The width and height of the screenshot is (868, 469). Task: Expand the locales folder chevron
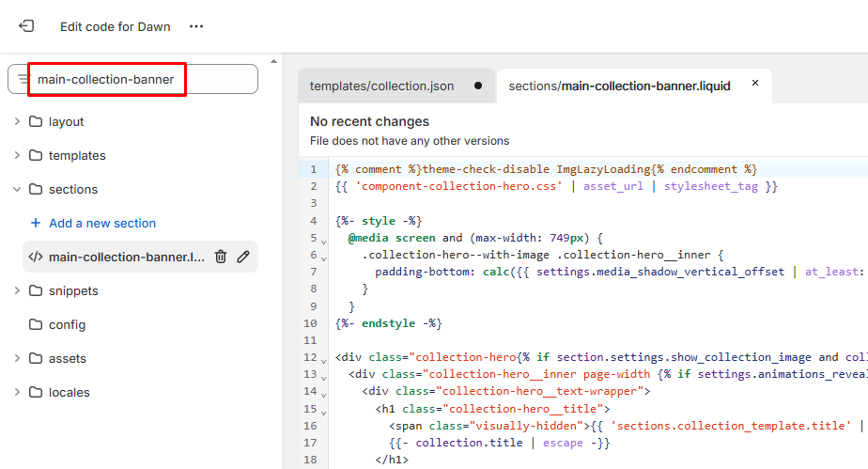tap(17, 392)
